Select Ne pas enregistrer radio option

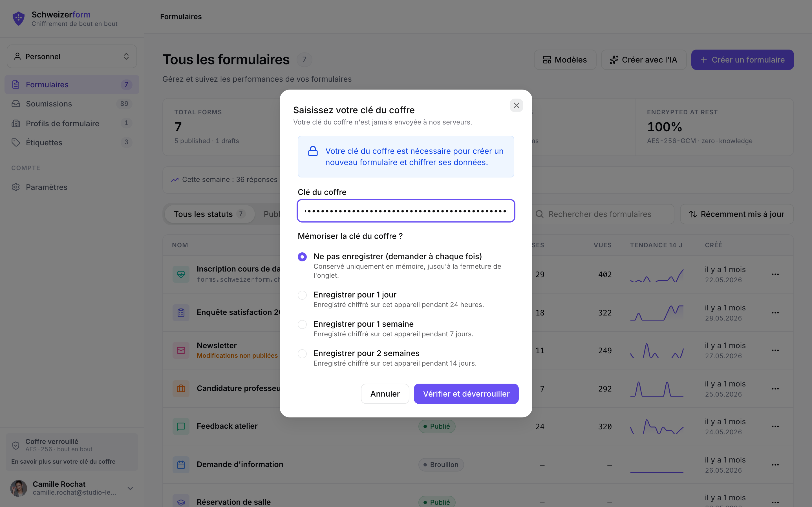[302, 257]
